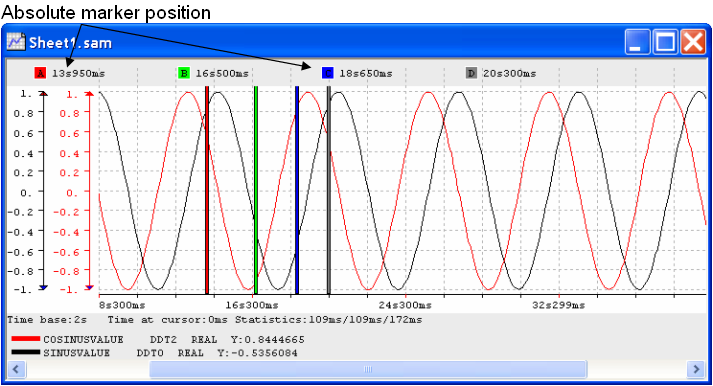Viewport: 713px width, 386px height.
Task: Select the red vertical marker A line
Action: (207, 190)
